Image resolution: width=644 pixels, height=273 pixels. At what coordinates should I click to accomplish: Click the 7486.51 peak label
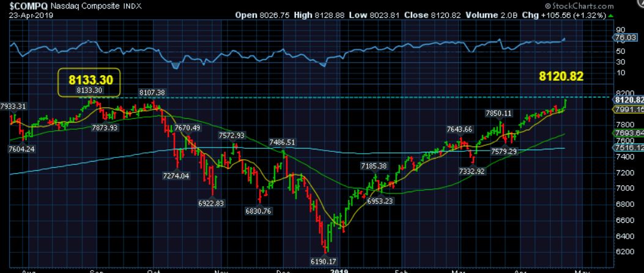pyautogui.click(x=282, y=142)
